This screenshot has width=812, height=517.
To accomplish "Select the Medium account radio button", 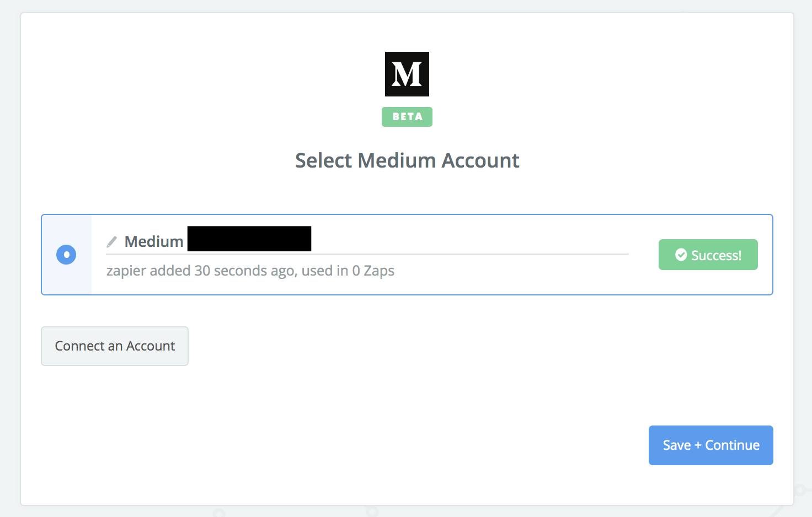I will [66, 255].
